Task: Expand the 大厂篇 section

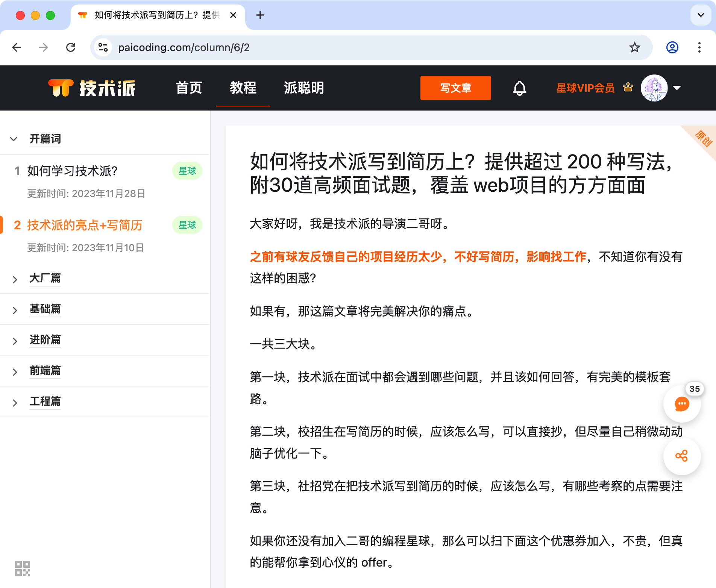Action: pos(15,279)
